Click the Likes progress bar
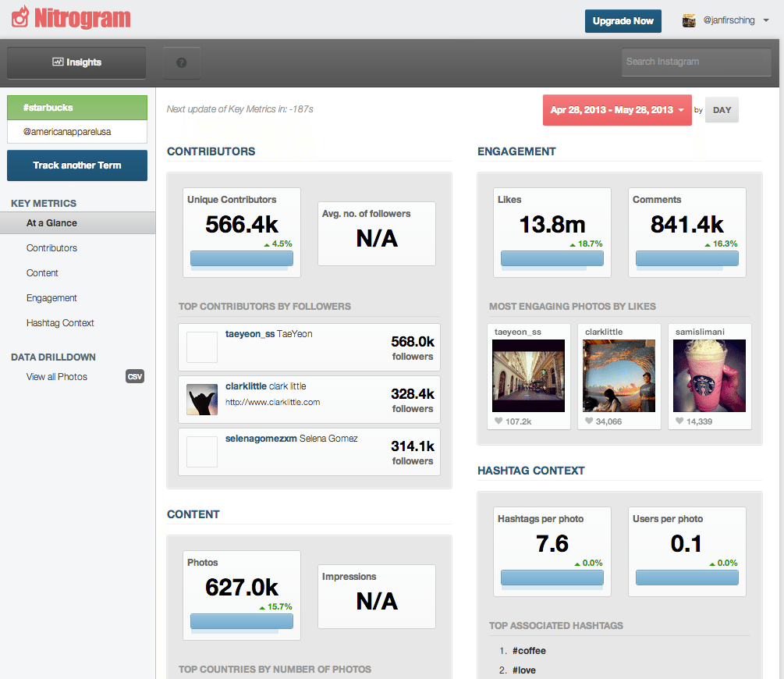This screenshot has width=784, height=679. 552,258
